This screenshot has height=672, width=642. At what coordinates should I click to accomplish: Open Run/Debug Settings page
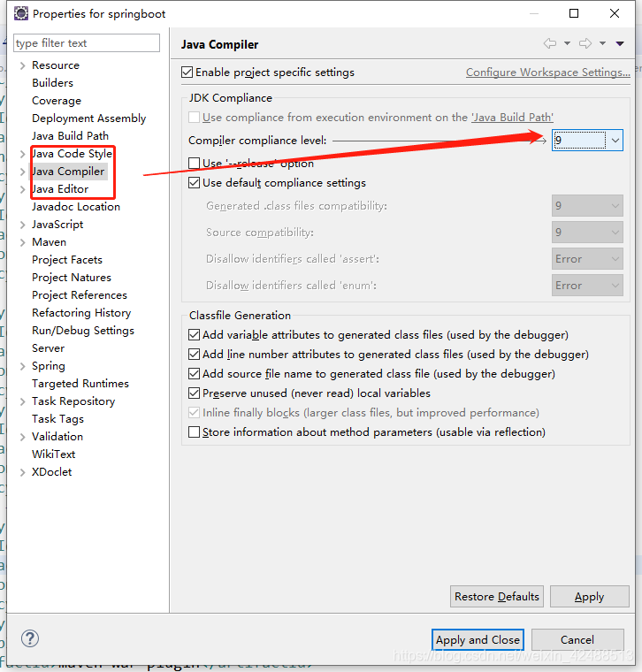pyautogui.click(x=83, y=331)
